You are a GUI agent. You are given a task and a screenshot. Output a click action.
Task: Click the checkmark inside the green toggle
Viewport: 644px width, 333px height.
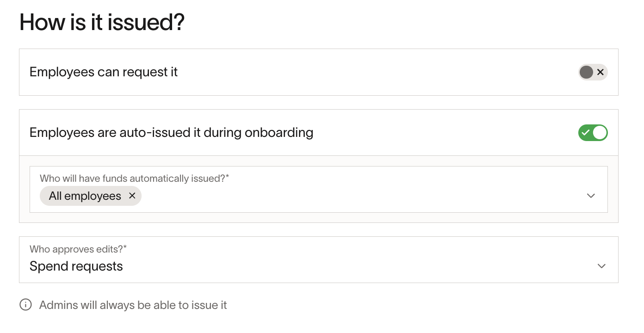coord(586,133)
